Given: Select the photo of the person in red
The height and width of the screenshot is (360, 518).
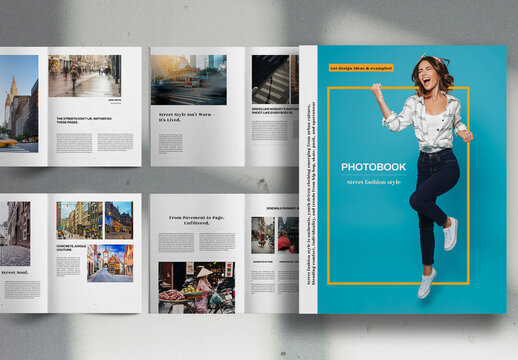Looking at the screenshot, I should [x=288, y=235].
